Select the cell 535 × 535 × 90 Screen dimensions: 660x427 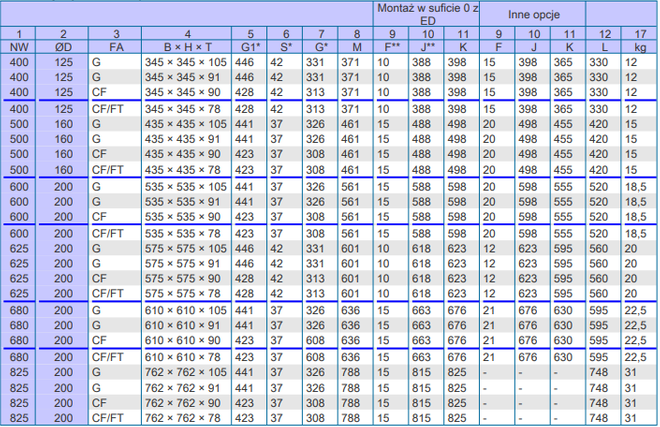point(185,216)
